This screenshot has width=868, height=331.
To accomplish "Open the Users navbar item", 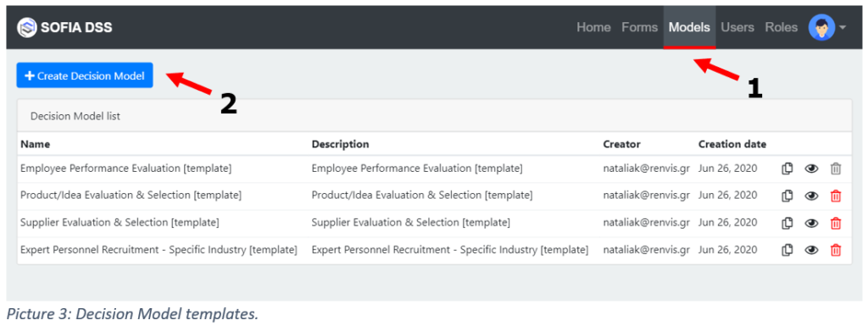I will 737,27.
